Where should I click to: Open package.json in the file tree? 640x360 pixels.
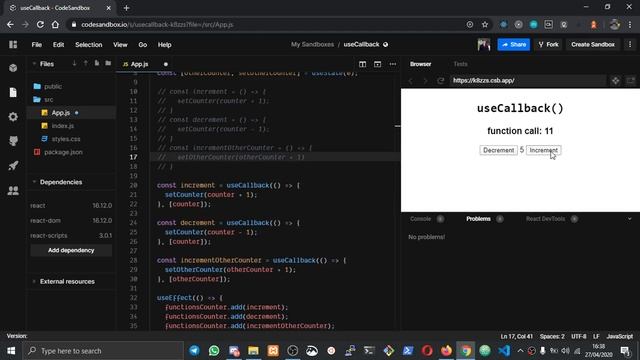pyautogui.click(x=63, y=152)
